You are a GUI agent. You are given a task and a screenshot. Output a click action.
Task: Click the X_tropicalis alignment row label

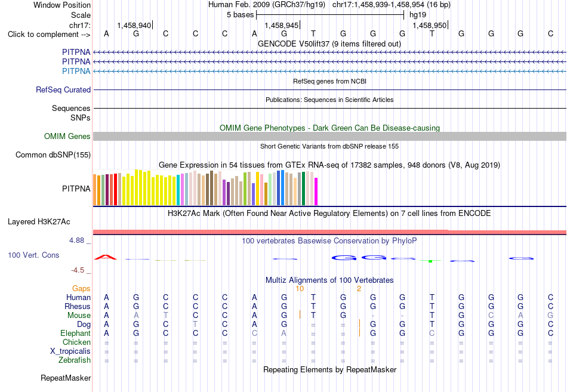[x=70, y=351]
